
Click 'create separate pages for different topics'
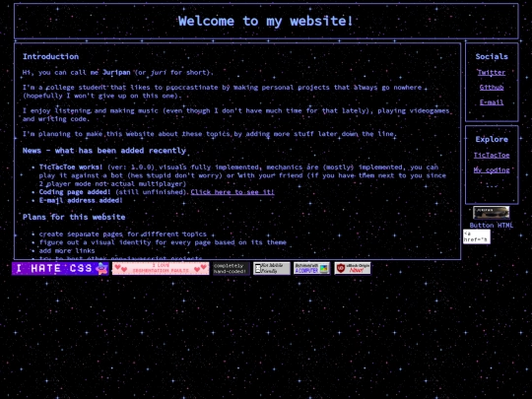coord(122,234)
